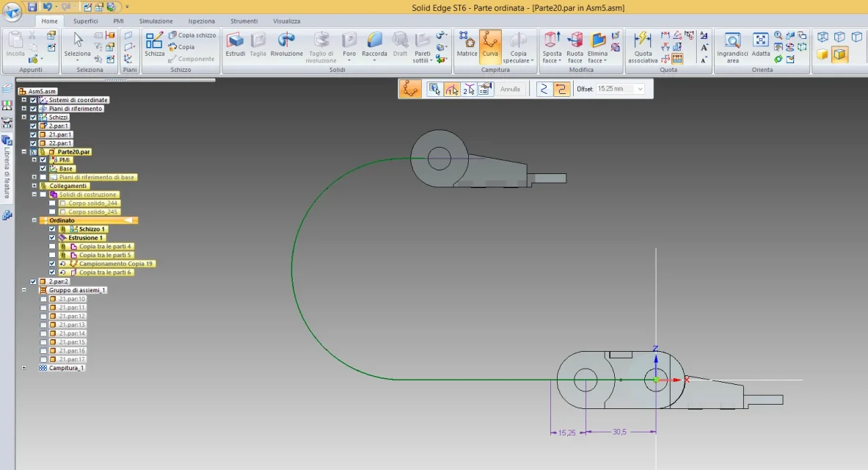Expand the Sistemi di coordinate node
Screen dimensions: 868x470
23,101
